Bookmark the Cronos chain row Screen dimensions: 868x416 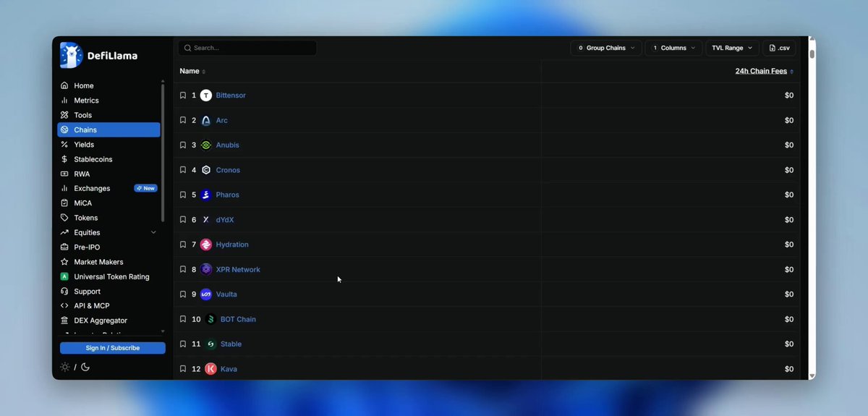183,170
